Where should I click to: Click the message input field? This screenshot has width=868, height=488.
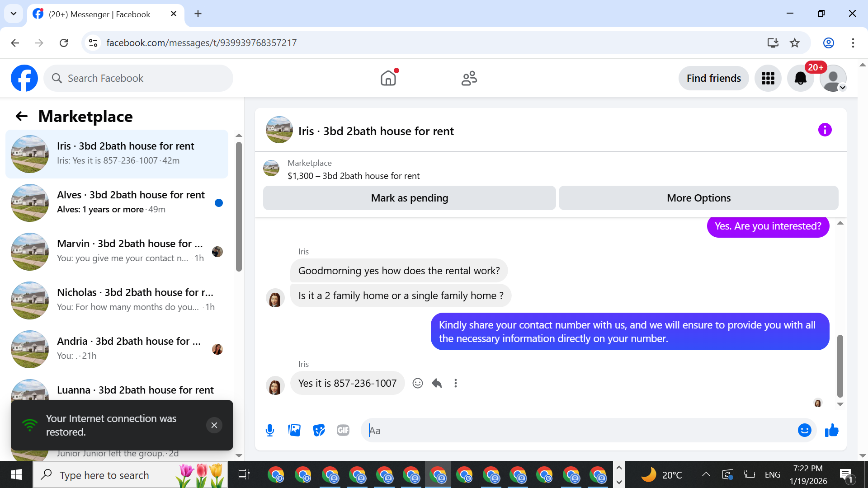(579, 430)
